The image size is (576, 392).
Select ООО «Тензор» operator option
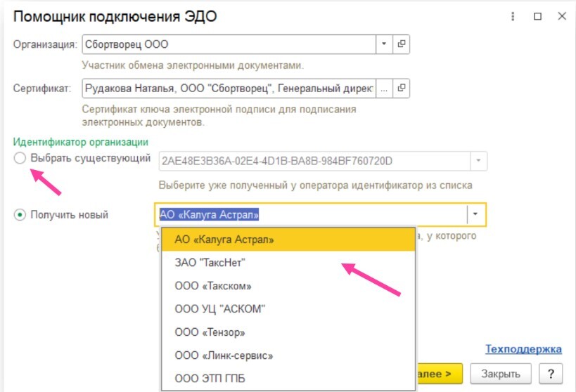288,332
